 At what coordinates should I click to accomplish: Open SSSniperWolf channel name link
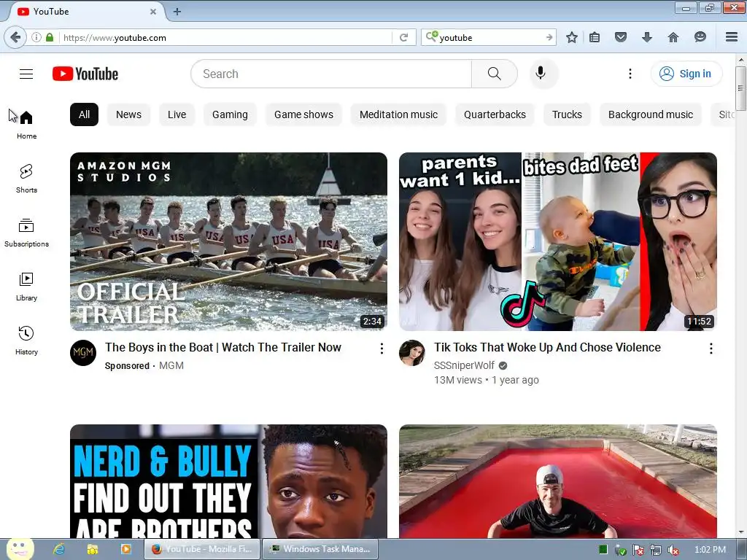click(x=464, y=365)
